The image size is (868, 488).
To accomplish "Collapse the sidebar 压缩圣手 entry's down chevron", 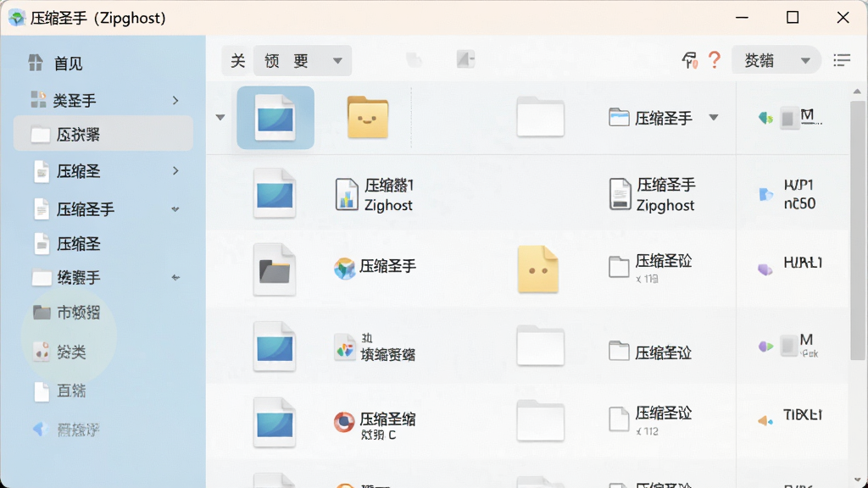I will [175, 209].
